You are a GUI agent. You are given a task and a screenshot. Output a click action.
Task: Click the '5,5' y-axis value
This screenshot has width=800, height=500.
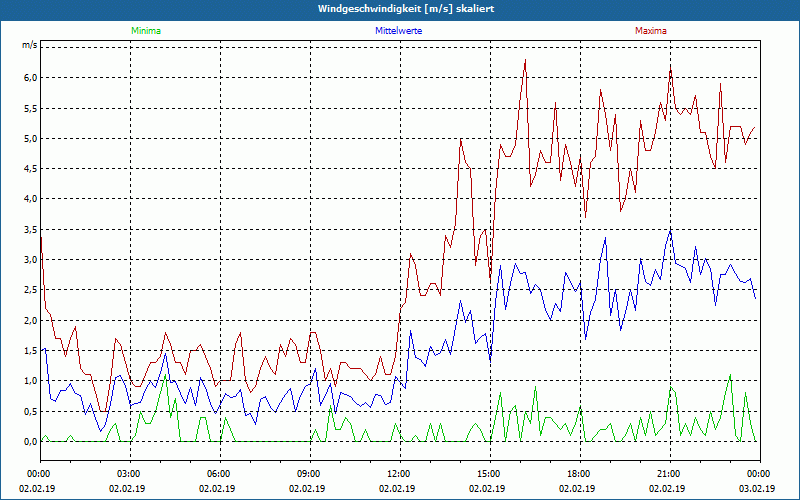[30, 108]
